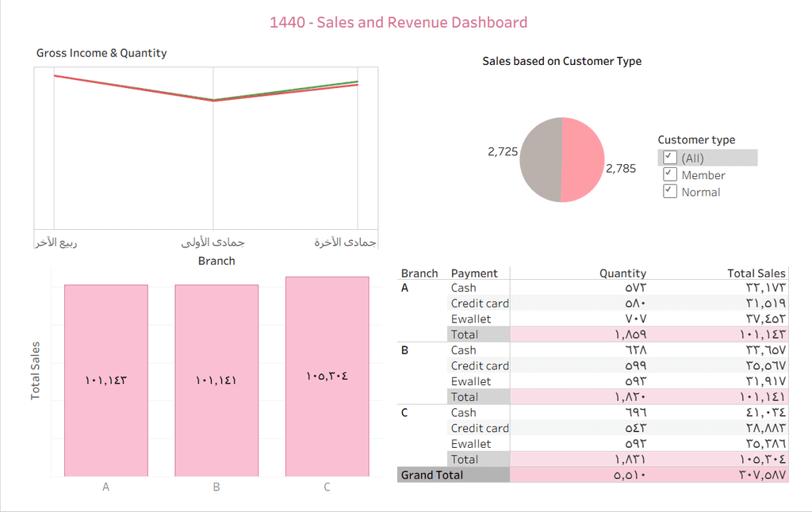Viewport: 812px width, 512px height.
Task: Select the Branch column header in table
Action: 419,273
